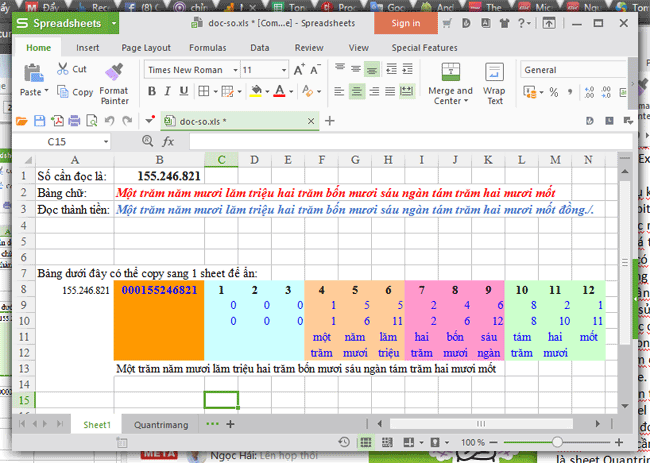
Task: Click the Wrap Text icon
Action: pyautogui.click(x=494, y=82)
